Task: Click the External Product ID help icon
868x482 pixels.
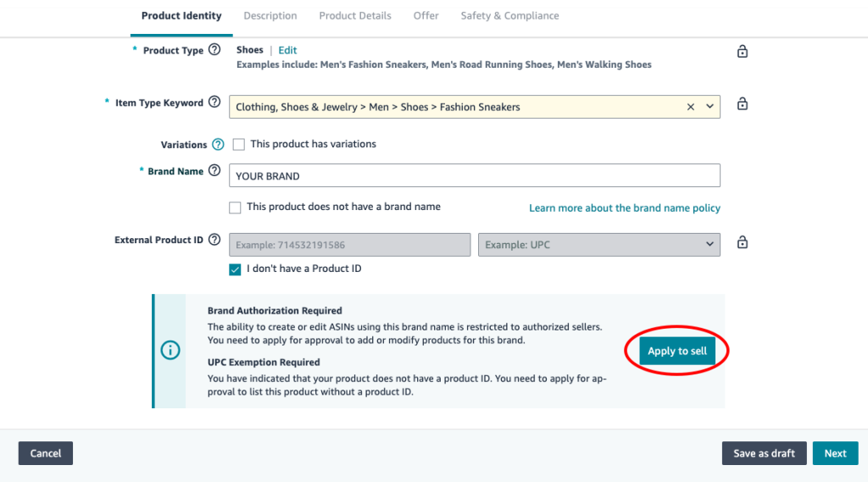Action: coord(214,240)
